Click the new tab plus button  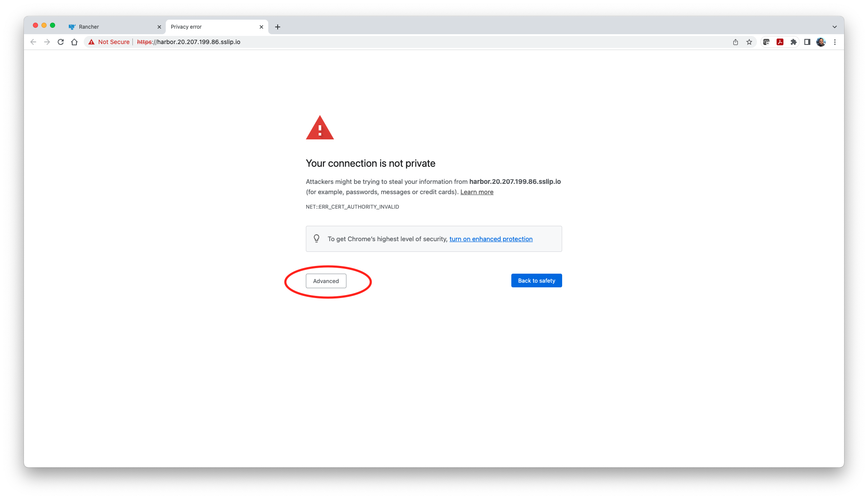[278, 26]
